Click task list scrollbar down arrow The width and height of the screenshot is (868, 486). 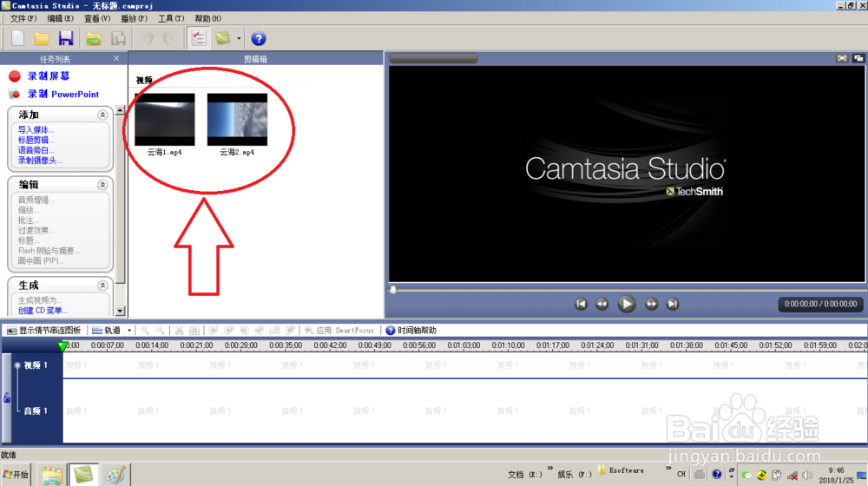point(120,311)
